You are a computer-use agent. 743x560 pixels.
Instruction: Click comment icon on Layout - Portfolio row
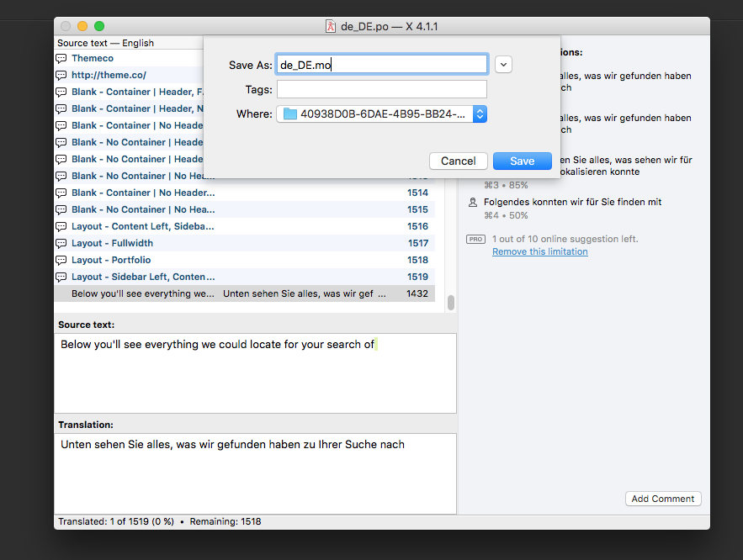(61, 261)
